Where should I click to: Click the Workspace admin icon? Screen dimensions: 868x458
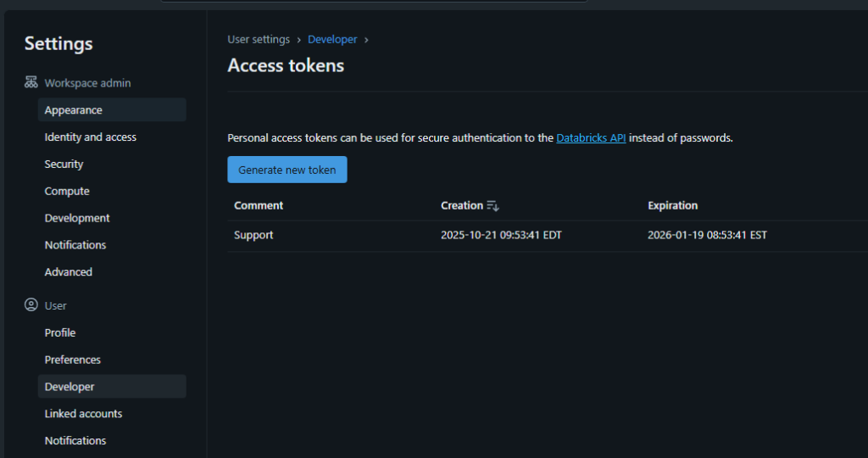point(31,83)
